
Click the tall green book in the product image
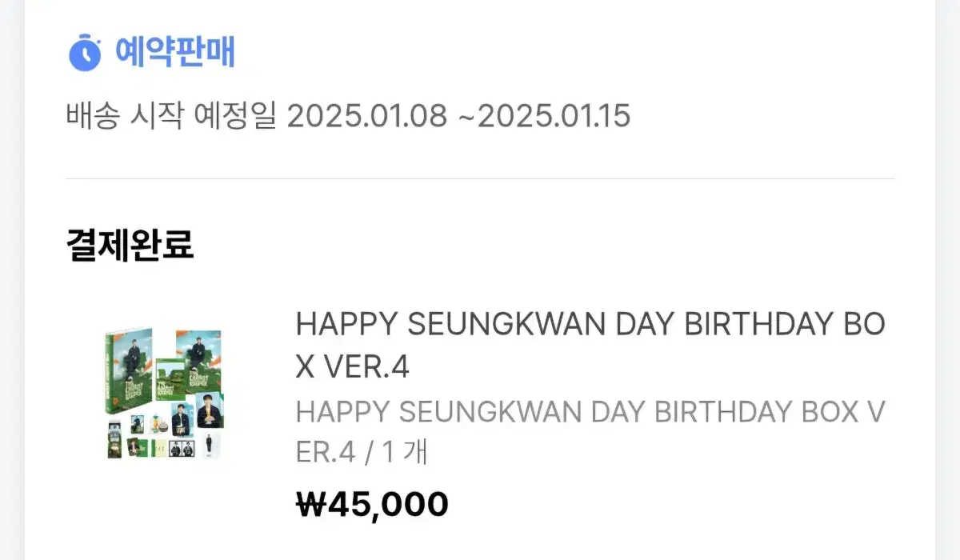[118, 371]
